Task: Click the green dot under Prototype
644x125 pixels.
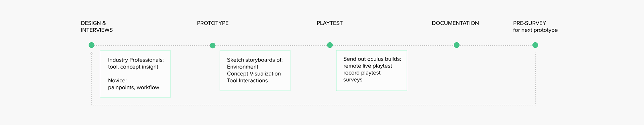Action: pos(212,45)
